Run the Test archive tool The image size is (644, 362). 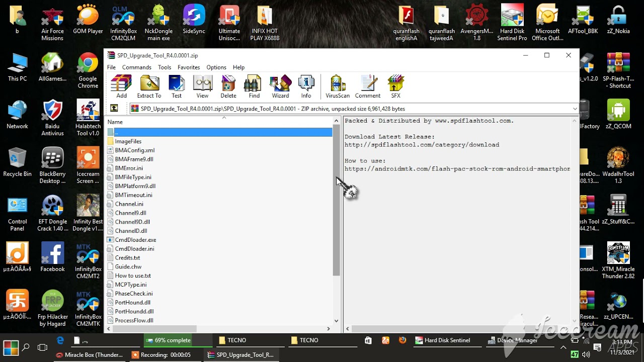[x=177, y=86]
